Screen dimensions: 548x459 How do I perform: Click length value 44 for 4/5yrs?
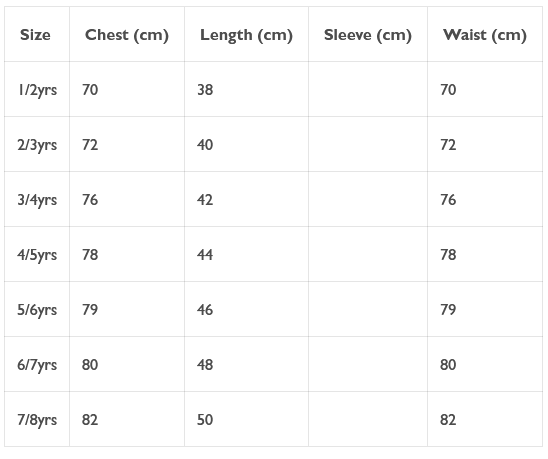pyautogui.click(x=205, y=255)
